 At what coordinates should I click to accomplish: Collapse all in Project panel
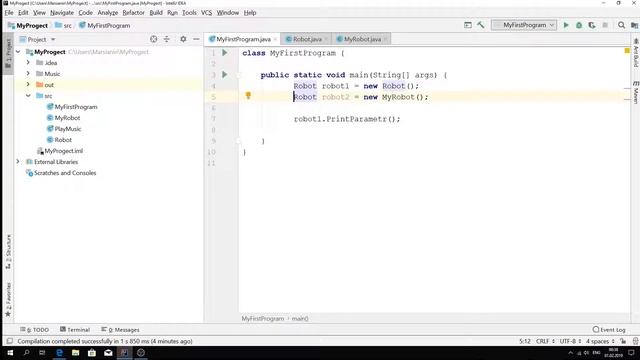tap(167, 39)
